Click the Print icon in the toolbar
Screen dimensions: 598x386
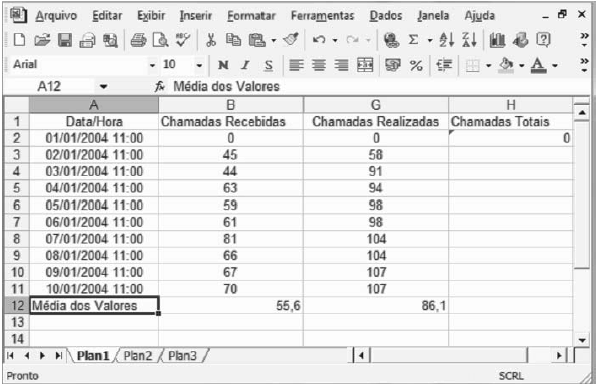(138, 40)
